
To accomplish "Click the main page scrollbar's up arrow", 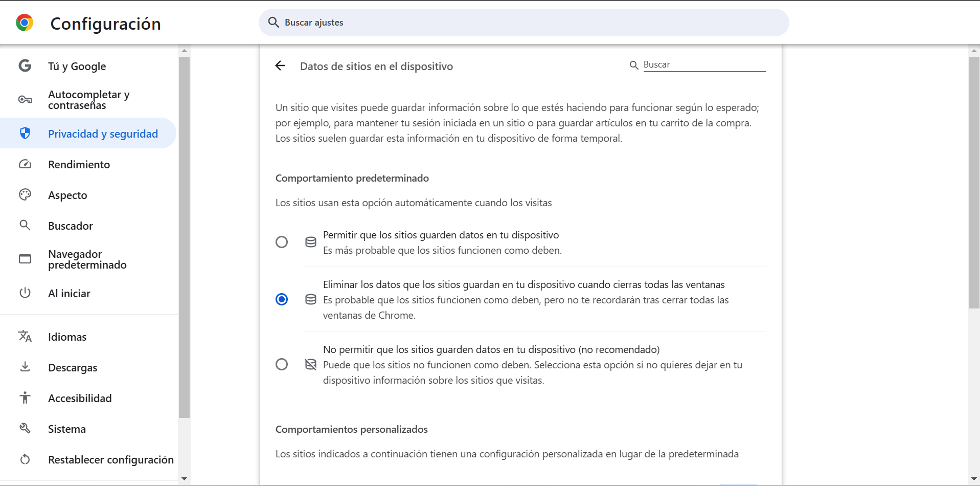I will [974, 51].
